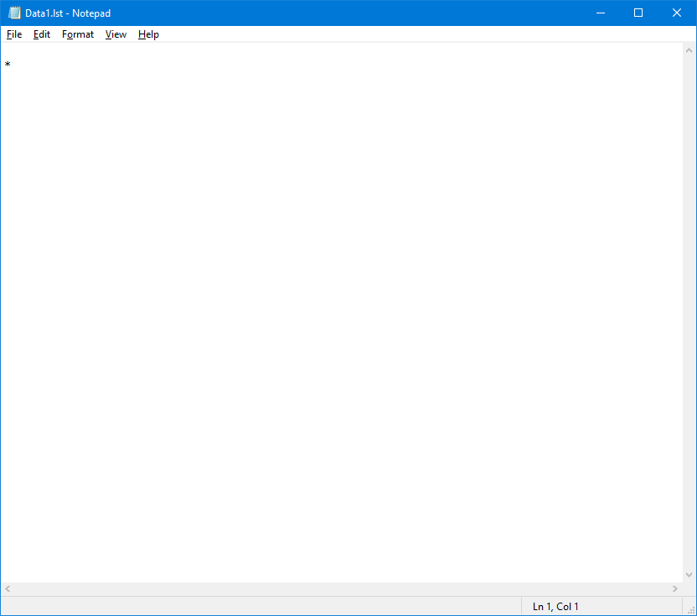Click the Notepad icon in the title bar

click(x=14, y=13)
